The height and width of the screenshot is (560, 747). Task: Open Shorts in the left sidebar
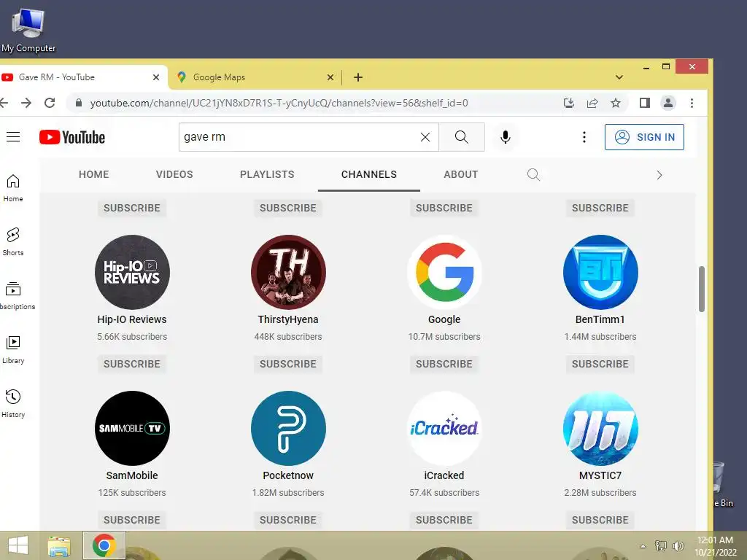(x=13, y=241)
